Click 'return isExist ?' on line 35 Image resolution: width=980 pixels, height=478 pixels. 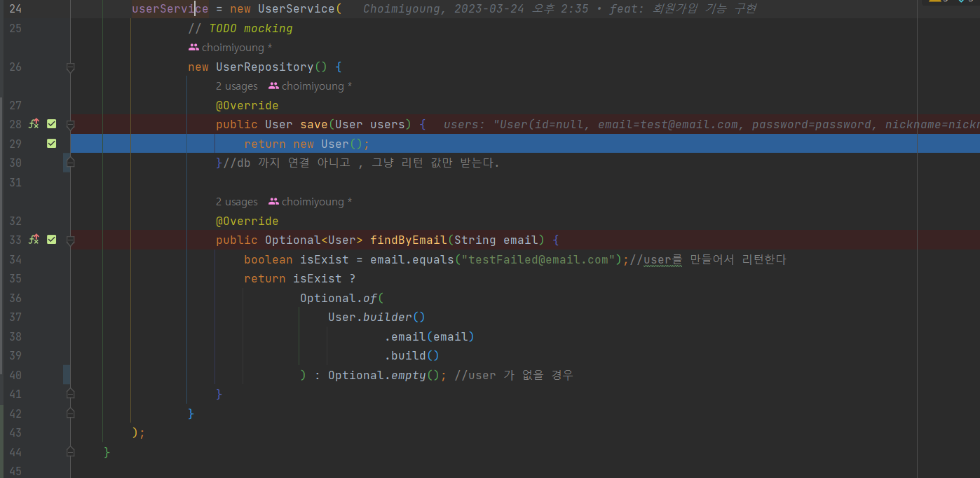coord(300,279)
